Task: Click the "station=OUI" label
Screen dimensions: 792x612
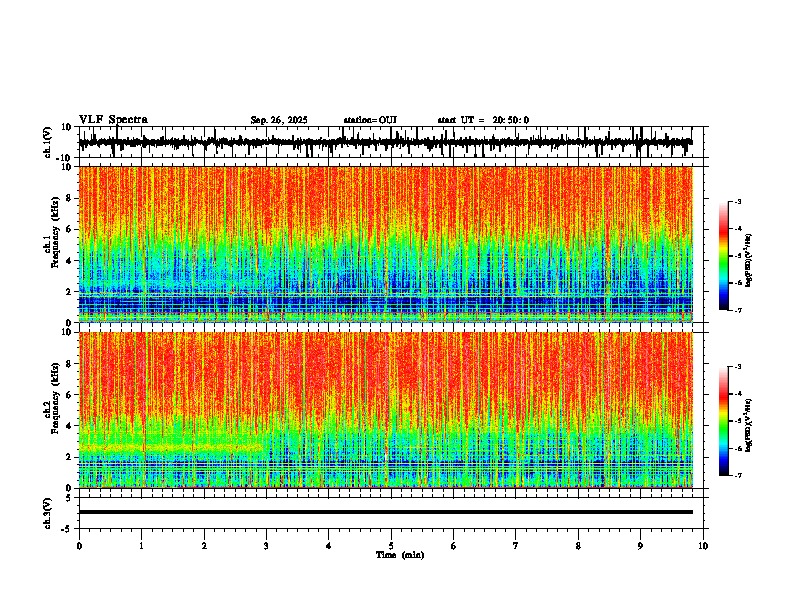Action: pyautogui.click(x=370, y=120)
